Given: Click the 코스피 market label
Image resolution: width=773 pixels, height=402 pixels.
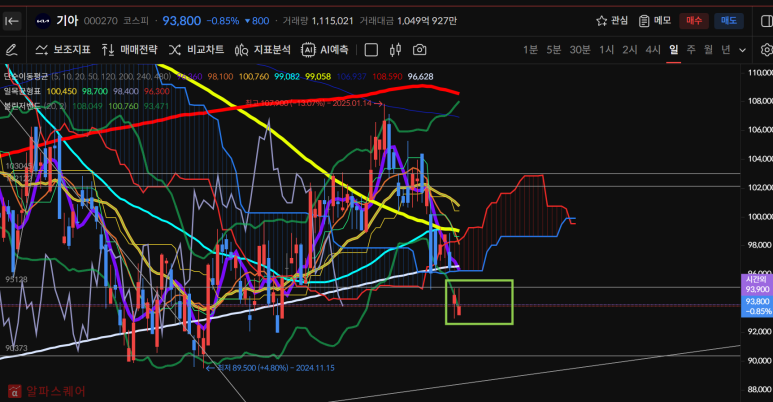Looking at the screenshot, I should [136, 21].
